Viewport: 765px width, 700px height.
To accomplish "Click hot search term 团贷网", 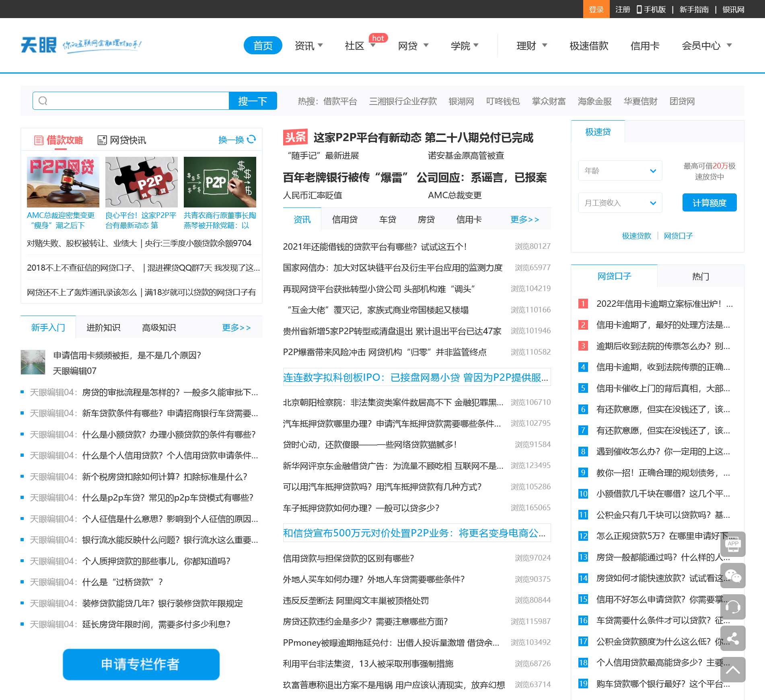I will [x=682, y=101].
